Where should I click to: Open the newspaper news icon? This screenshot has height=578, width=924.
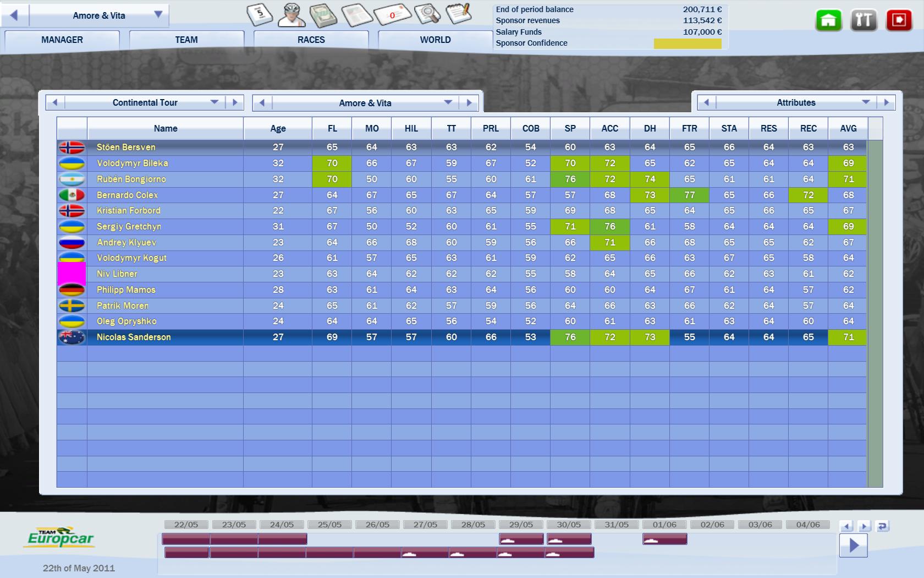[357, 15]
